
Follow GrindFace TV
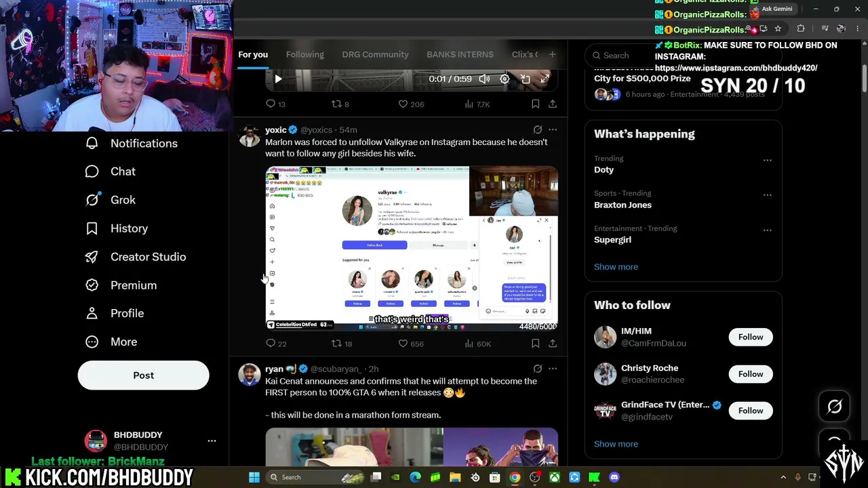pos(751,411)
